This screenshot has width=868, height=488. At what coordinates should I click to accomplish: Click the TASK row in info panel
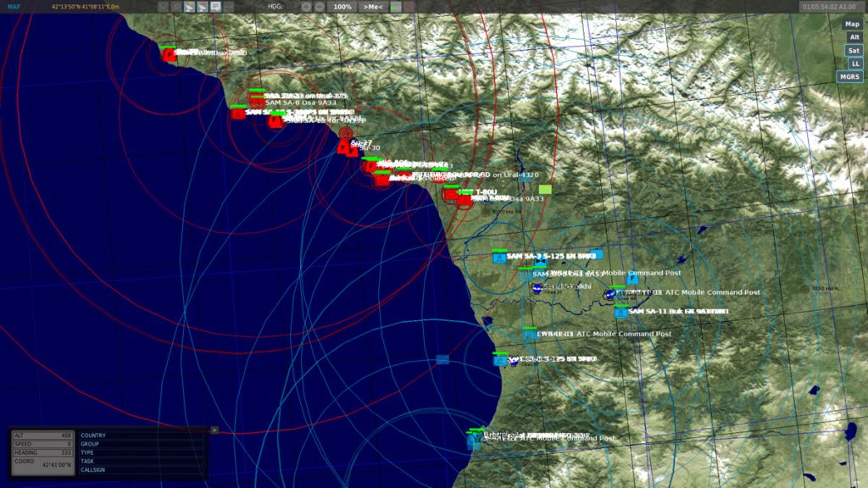pos(142,461)
